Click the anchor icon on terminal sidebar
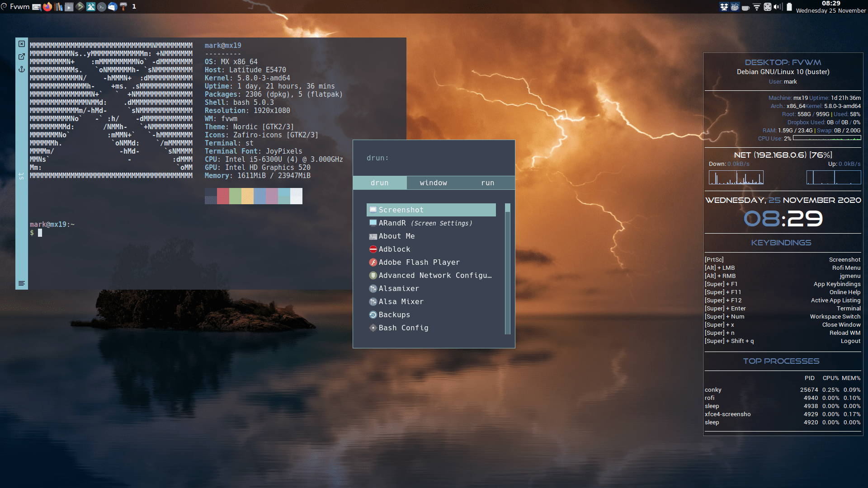The width and height of the screenshot is (868, 488). 21,69
